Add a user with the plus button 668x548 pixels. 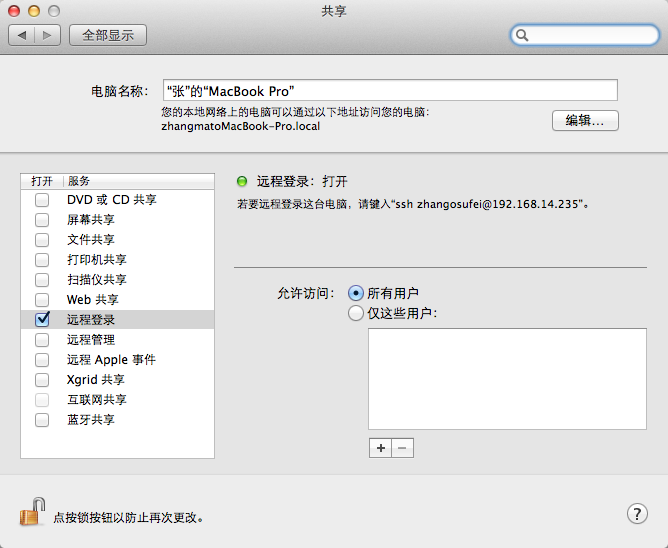click(x=380, y=448)
